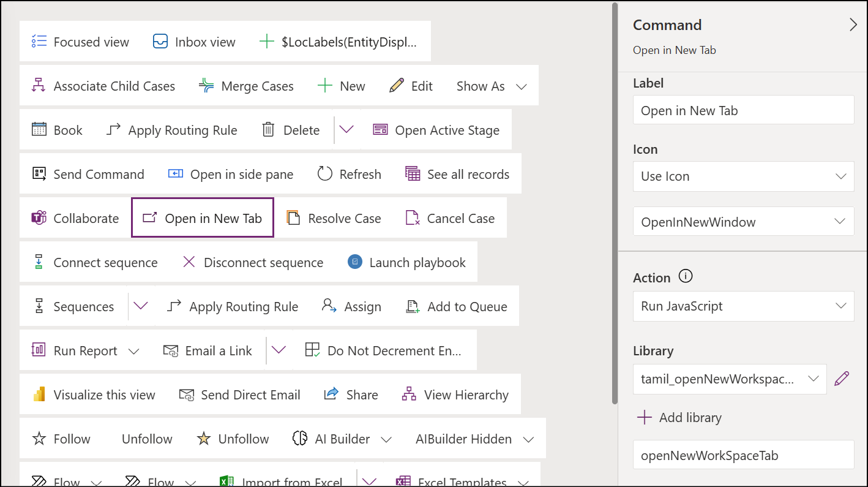This screenshot has height=487, width=868.
Task: Click the Merge Cases icon
Action: (x=206, y=86)
